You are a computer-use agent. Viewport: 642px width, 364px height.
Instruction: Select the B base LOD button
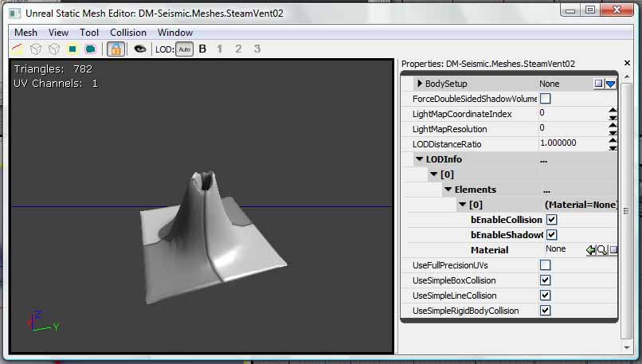(202, 49)
